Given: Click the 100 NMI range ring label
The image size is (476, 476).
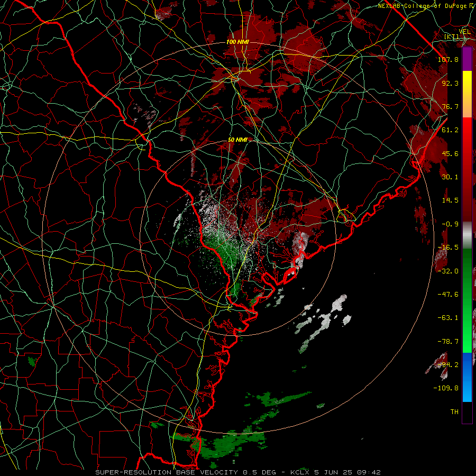Looking at the screenshot, I should (x=237, y=42).
